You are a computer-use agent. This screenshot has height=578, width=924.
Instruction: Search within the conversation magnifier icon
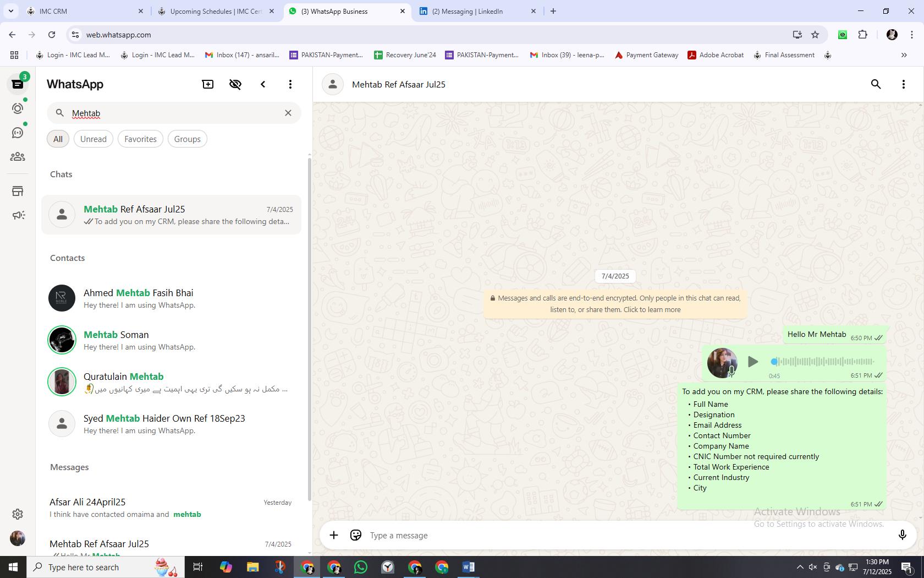point(876,84)
